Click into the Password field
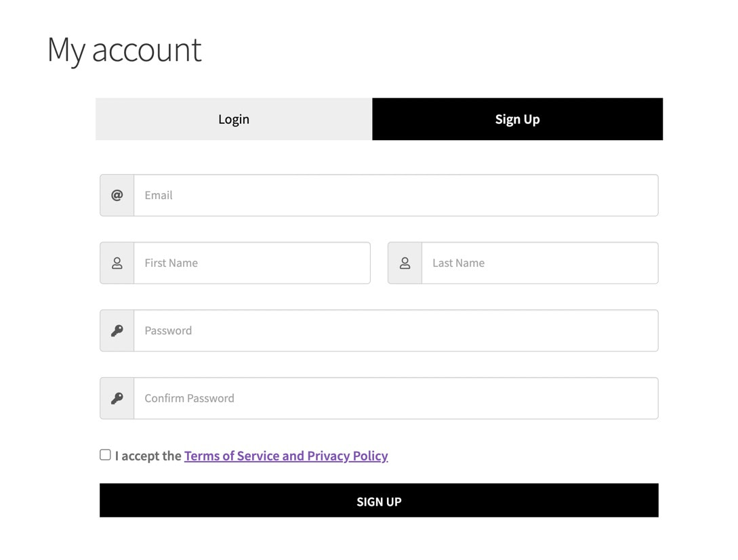Screen dimensions: 738x560 pyautogui.click(x=396, y=330)
